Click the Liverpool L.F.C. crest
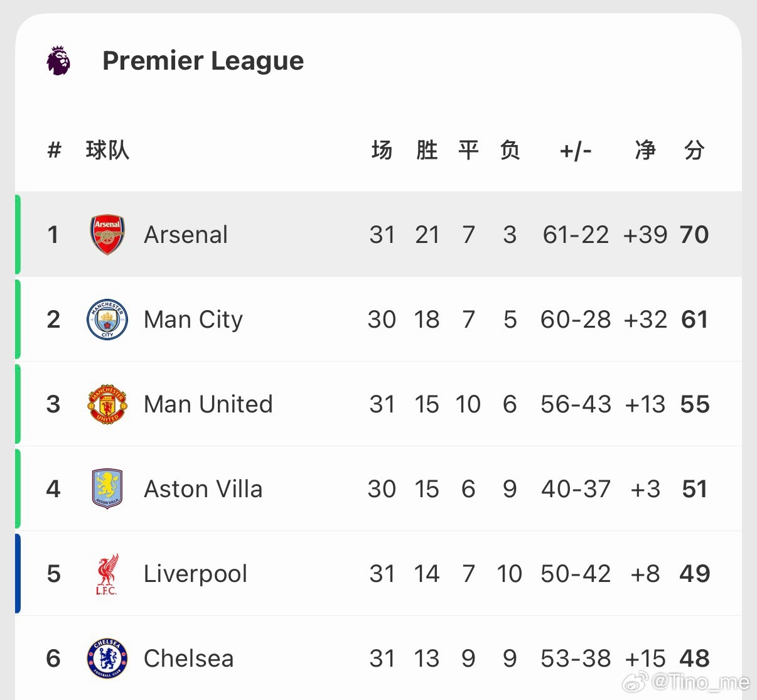The width and height of the screenshot is (757, 700). (x=107, y=574)
